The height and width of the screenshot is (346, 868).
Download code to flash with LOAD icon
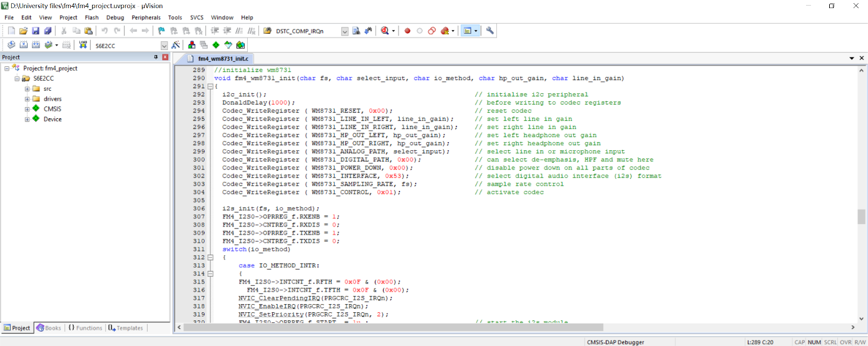click(x=83, y=45)
